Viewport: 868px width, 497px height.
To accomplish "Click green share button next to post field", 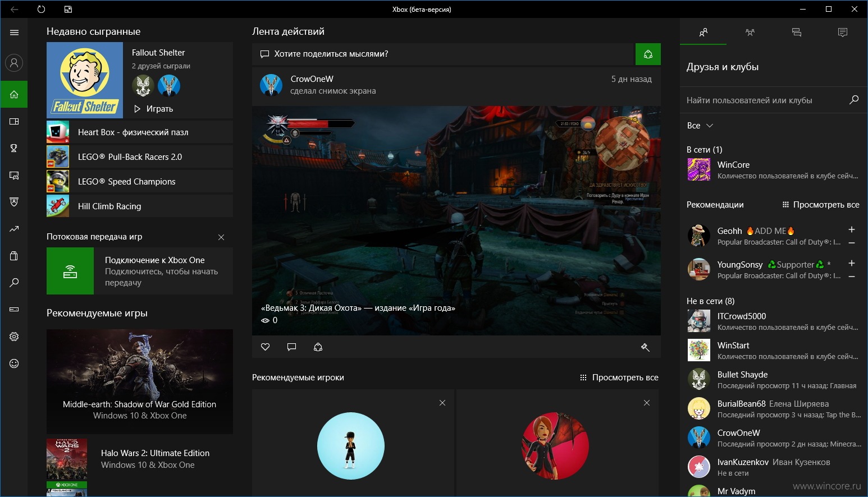I will [648, 54].
